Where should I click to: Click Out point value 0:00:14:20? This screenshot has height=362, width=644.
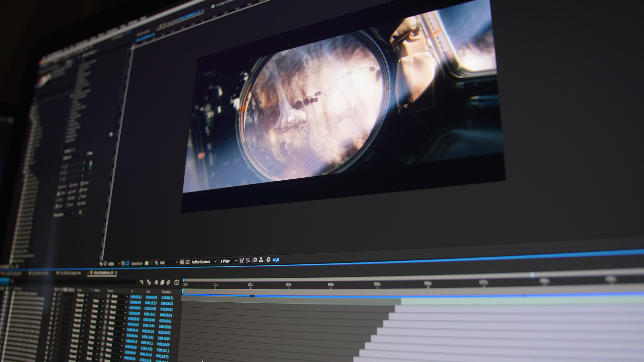pyautogui.click(x=146, y=349)
